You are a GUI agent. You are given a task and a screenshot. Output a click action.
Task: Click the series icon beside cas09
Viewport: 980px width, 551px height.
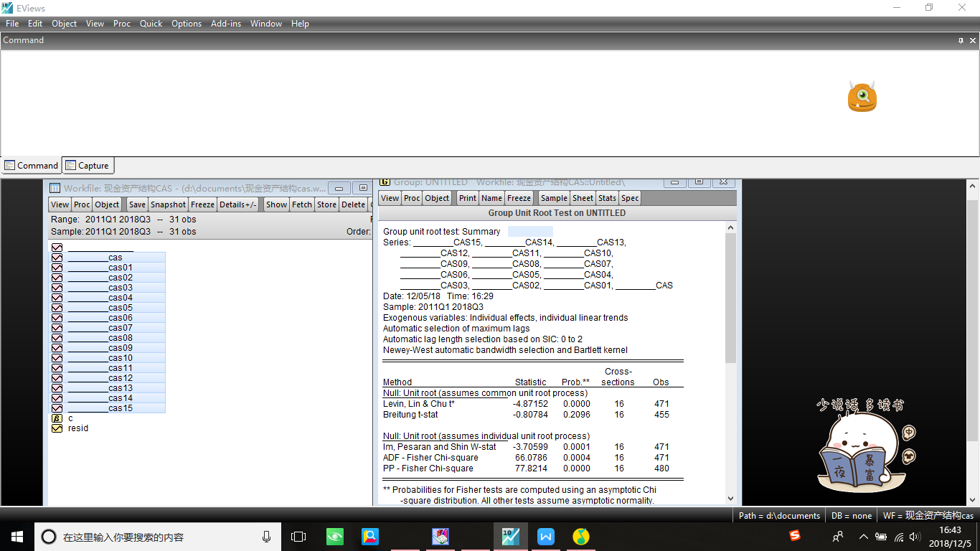pos(57,348)
